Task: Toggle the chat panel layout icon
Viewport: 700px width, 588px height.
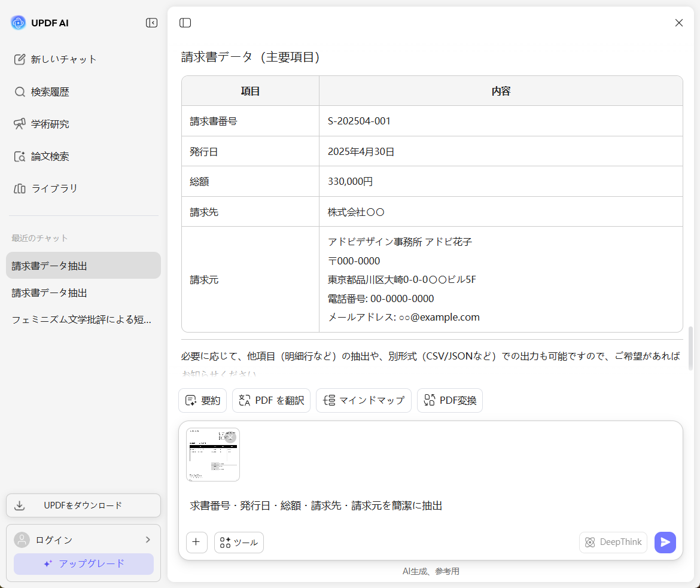Action: click(x=185, y=22)
